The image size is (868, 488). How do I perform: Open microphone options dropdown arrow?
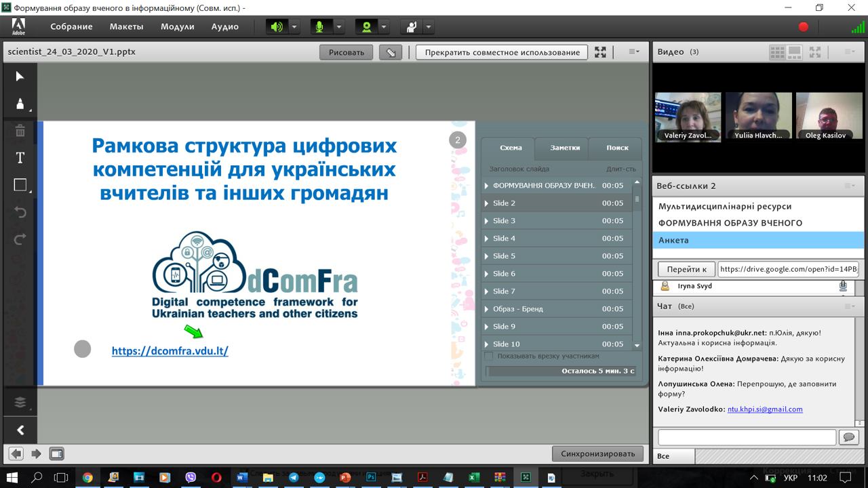[339, 27]
